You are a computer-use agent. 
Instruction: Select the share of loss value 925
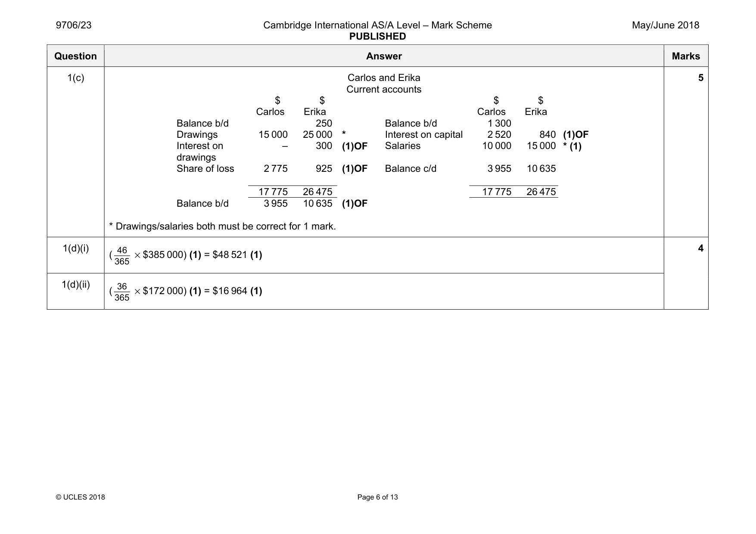coord(324,169)
